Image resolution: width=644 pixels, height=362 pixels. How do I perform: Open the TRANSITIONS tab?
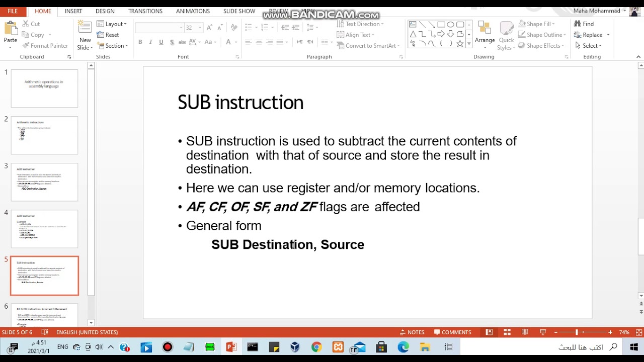tap(145, 11)
